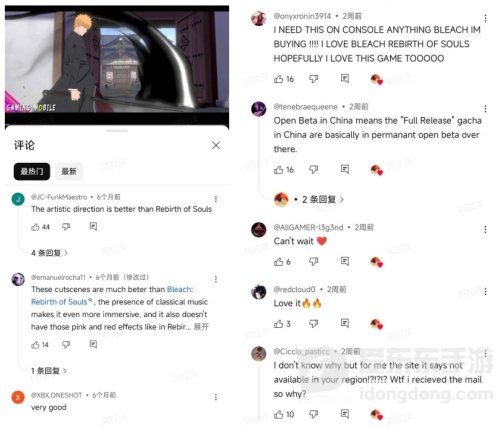The height and width of the screenshot is (429, 500).
Task: Expand the 1 reply under emanuelrocha11
Action: coord(49,371)
